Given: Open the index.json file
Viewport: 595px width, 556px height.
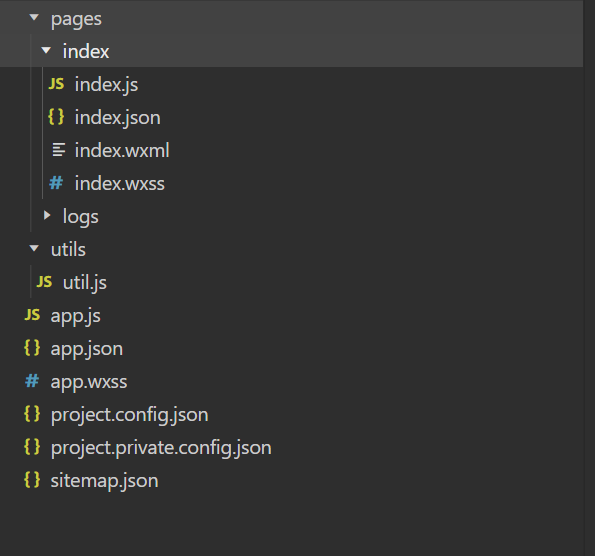Looking at the screenshot, I should (118, 118).
